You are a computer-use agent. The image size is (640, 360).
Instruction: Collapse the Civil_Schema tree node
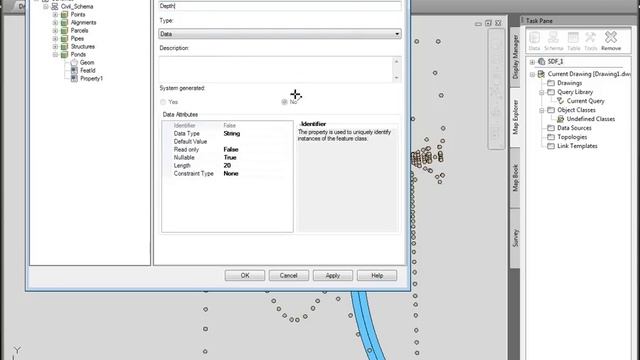tap(46, 7)
